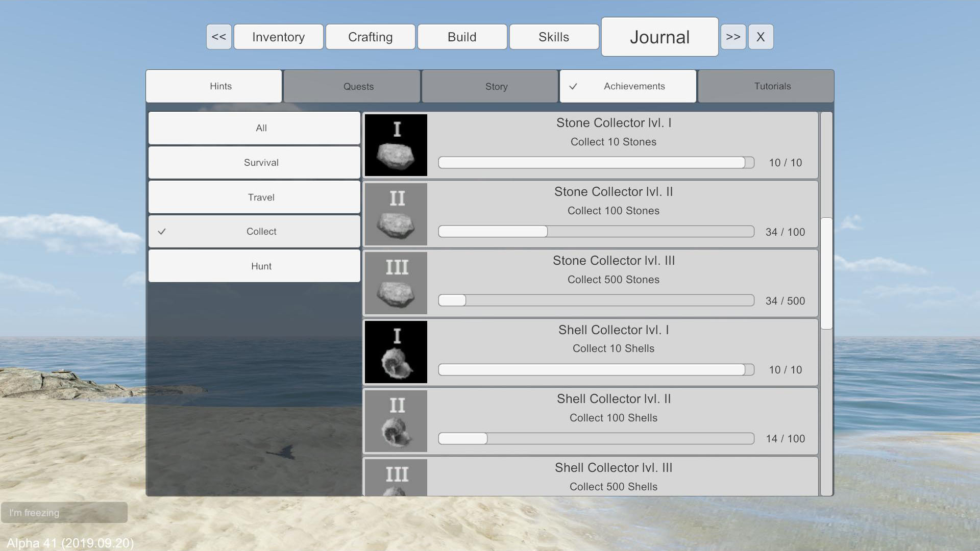The width and height of the screenshot is (980, 551).
Task: Click the achievements list scrollbar handle
Action: [826, 273]
